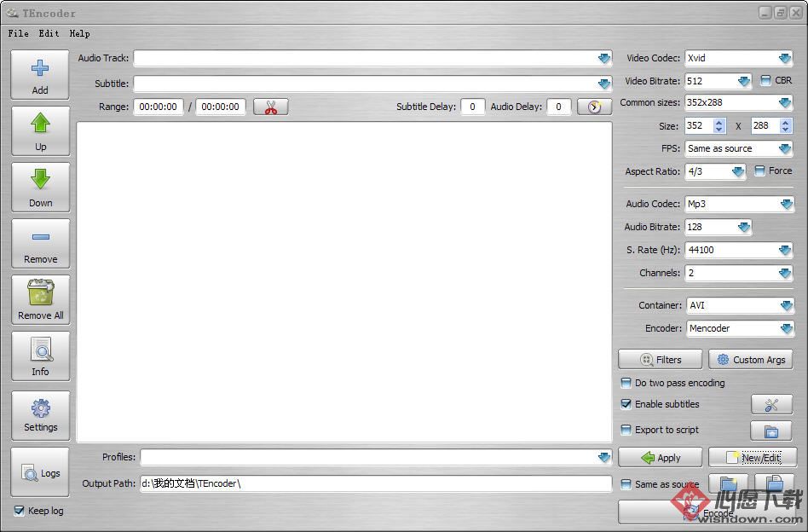This screenshot has width=808, height=532.
Task: Uncheck Keep log checkbox
Action: [x=19, y=511]
